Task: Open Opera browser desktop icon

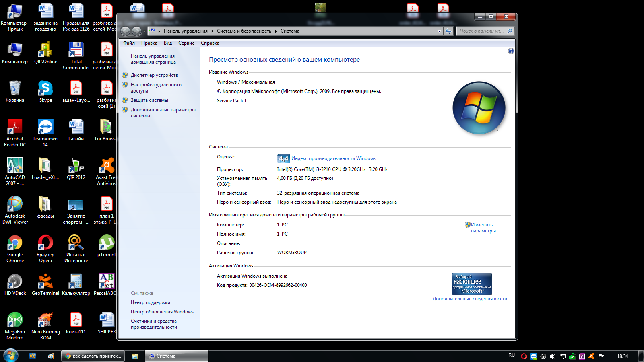Action: [45, 249]
